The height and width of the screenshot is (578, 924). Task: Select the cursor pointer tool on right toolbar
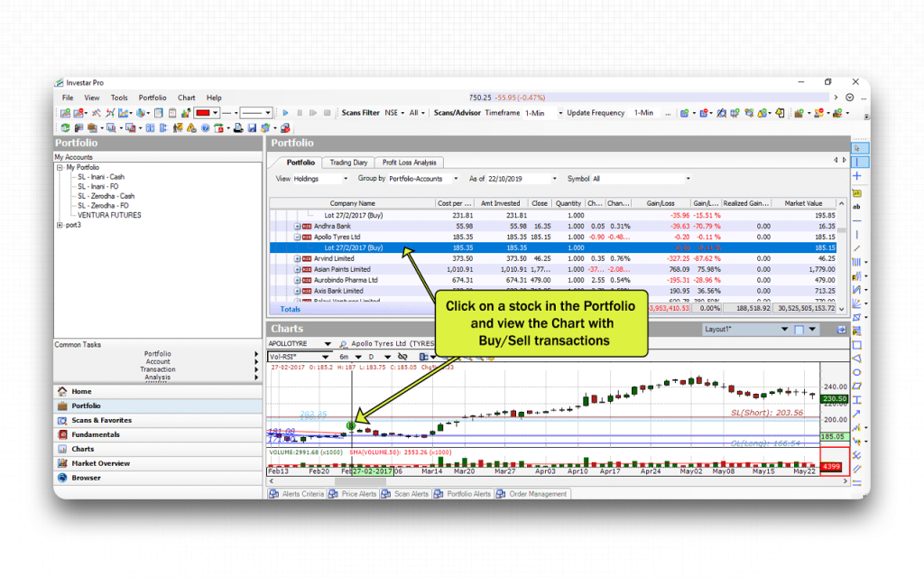coord(856,147)
